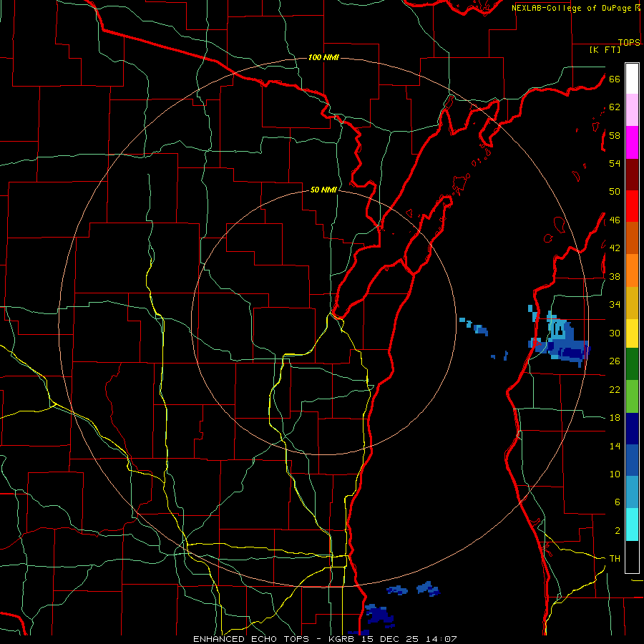Click the '26' legend value
Viewport: 644px width, 644px height.
tap(615, 361)
